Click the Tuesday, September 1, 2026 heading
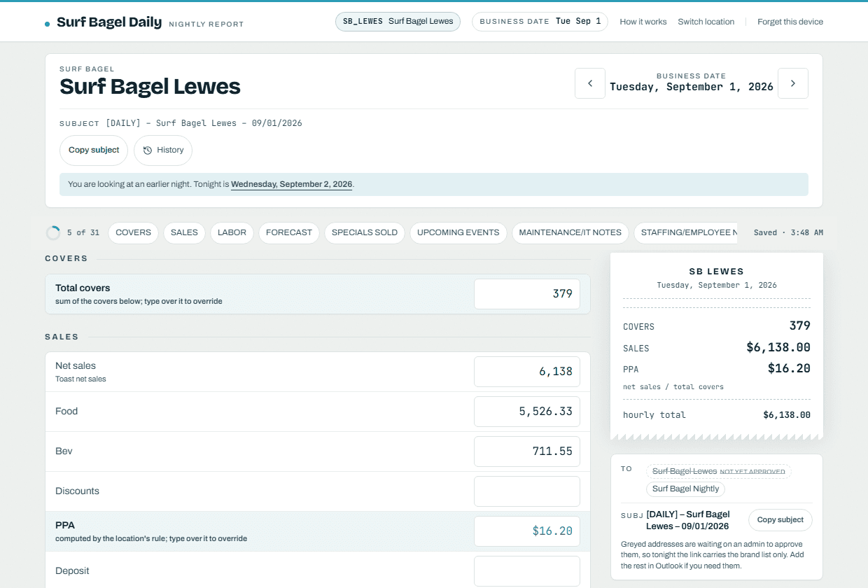 click(x=692, y=87)
